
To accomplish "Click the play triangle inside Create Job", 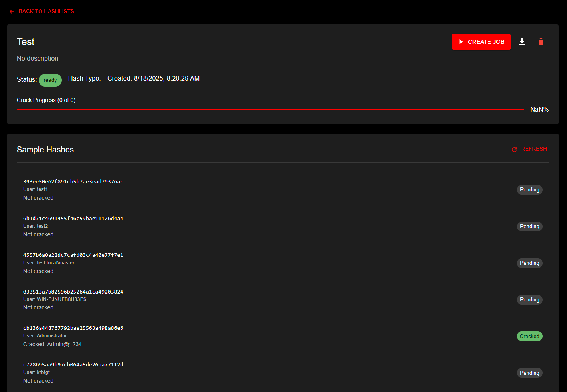I will pos(461,41).
